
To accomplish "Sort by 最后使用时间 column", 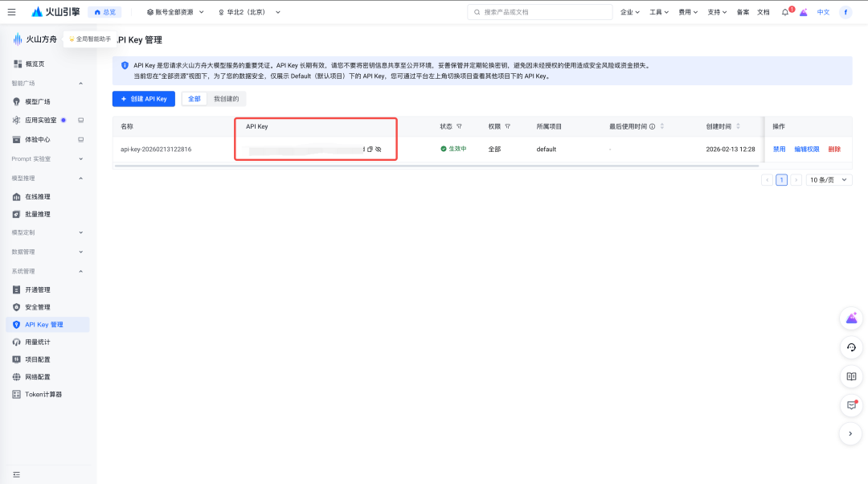I will click(x=662, y=126).
